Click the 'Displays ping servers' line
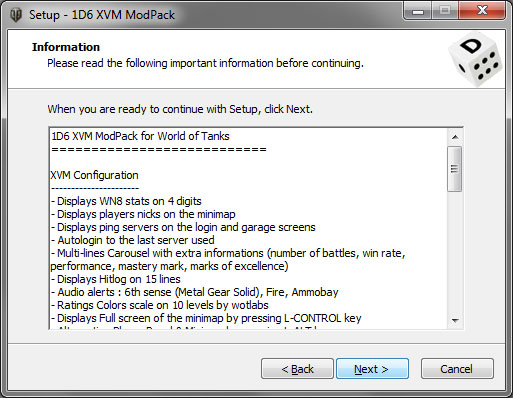Viewport: 513px width, 398px height. point(183,227)
